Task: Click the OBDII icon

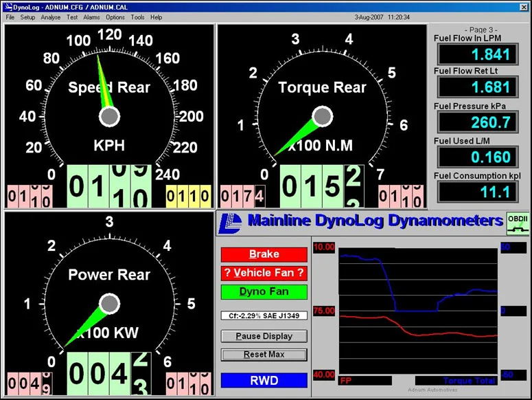Action: tap(518, 223)
